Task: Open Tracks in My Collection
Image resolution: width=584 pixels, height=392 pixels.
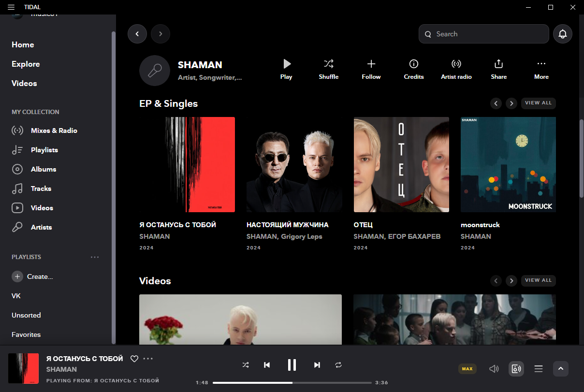Action: (31, 189)
